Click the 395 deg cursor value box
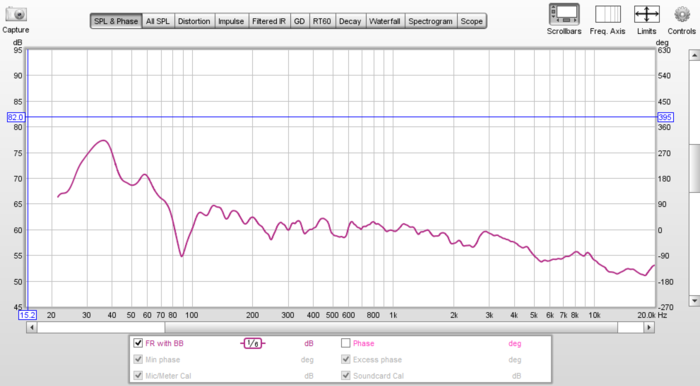Screen dimensions: 700x386 click(x=665, y=117)
